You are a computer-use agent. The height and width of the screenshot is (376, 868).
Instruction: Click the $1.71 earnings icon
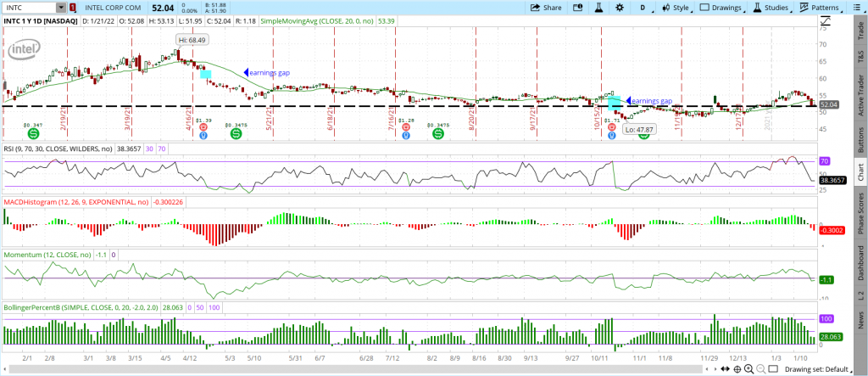pos(612,127)
